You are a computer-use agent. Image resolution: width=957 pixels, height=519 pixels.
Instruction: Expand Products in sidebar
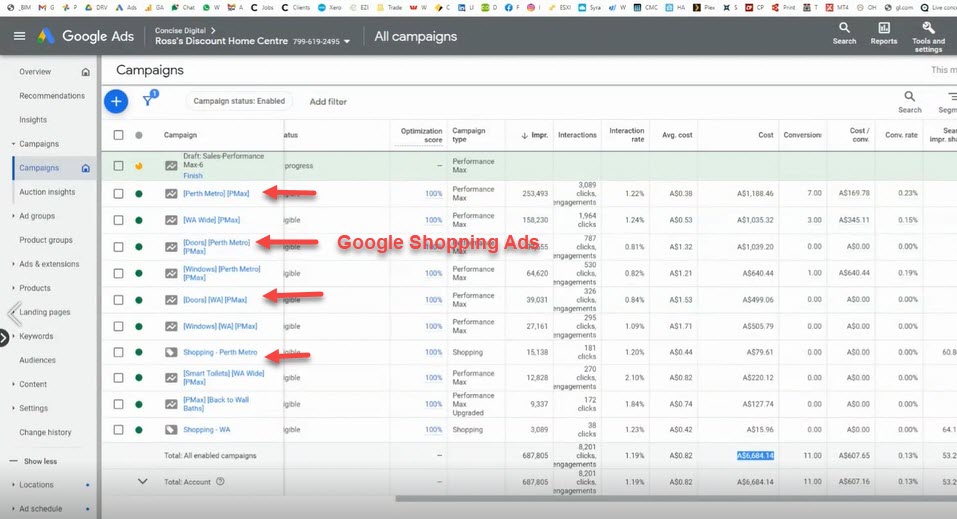point(13,288)
